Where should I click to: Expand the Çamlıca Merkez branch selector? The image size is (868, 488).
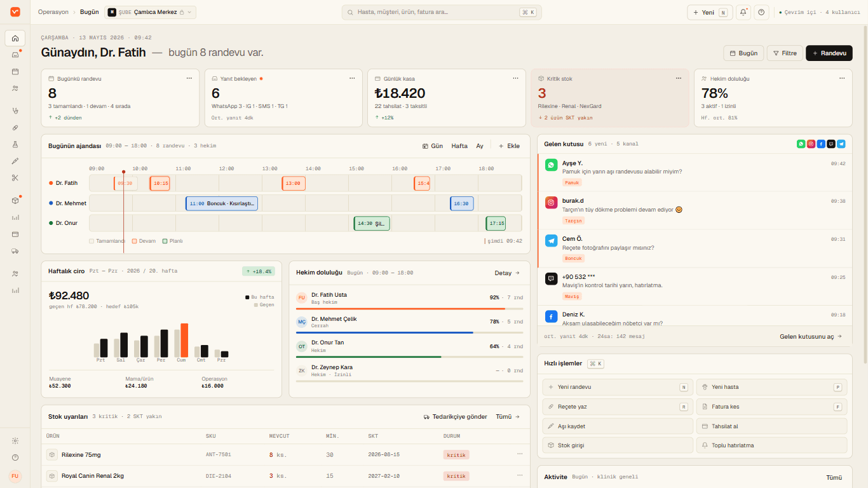tap(150, 12)
